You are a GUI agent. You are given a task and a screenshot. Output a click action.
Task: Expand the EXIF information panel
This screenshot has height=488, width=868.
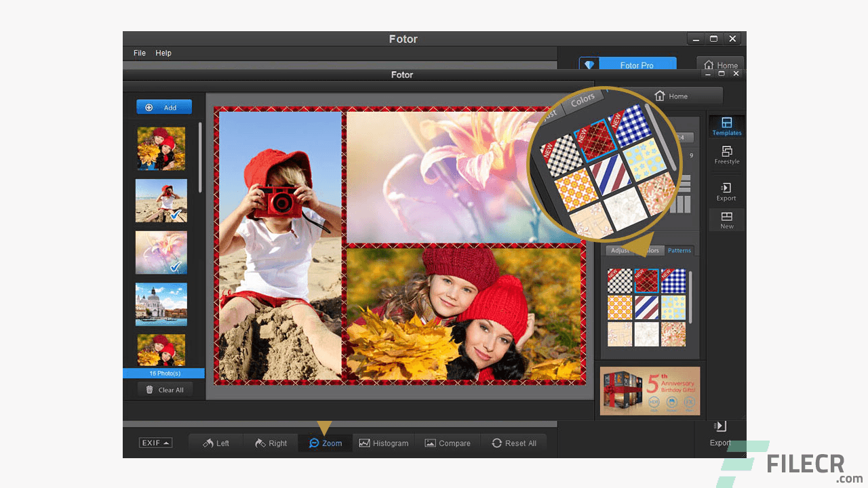click(x=155, y=443)
